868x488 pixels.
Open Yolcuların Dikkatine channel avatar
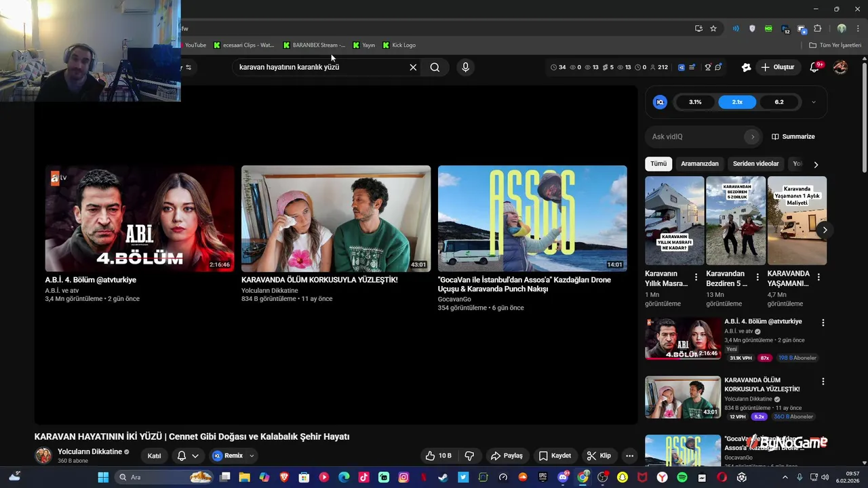click(43, 455)
